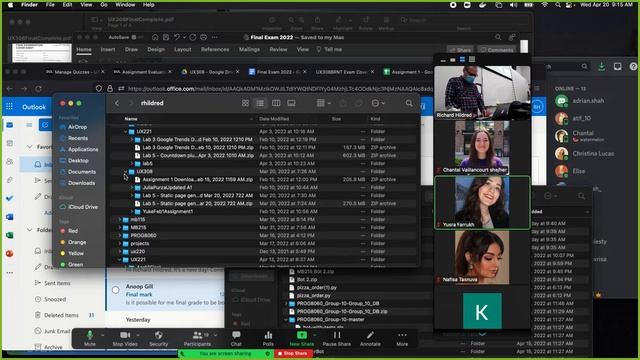Expand the projects folder
This screenshot has width=640, height=360.
pos(120,244)
